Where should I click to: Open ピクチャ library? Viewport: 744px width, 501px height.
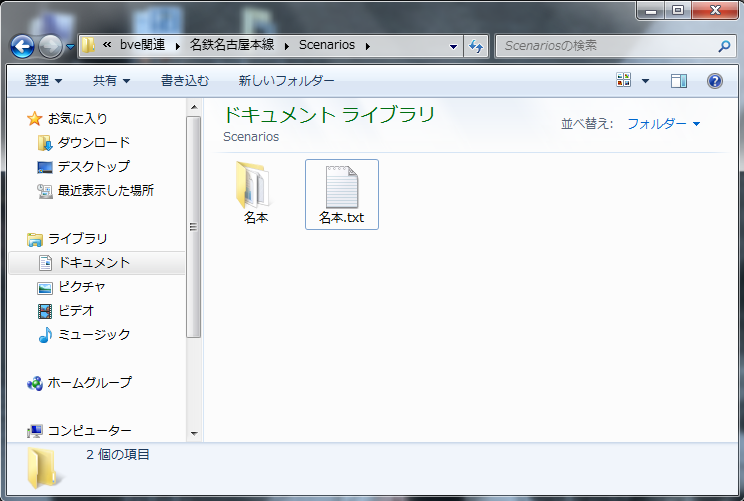pyautogui.click(x=82, y=287)
